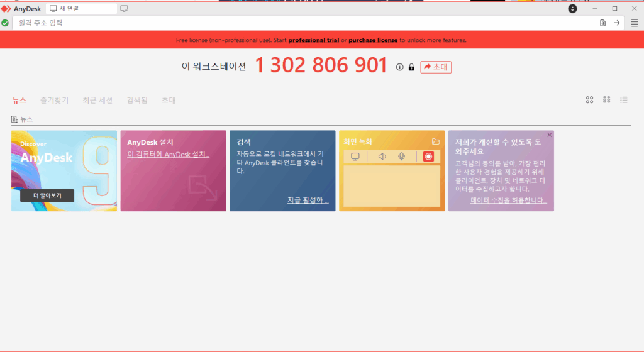Screen dimensions: 644x352
Task: Dismiss the data collection card
Action: 549,135
